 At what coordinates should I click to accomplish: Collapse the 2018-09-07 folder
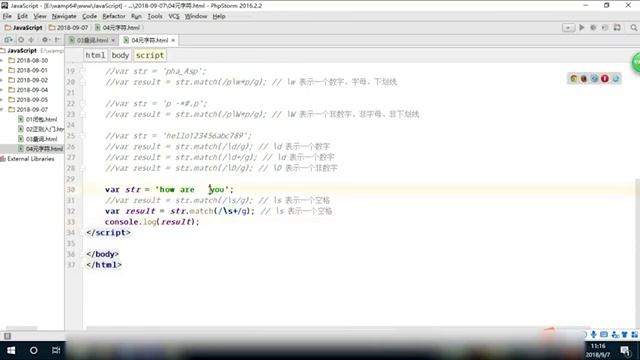(2, 109)
